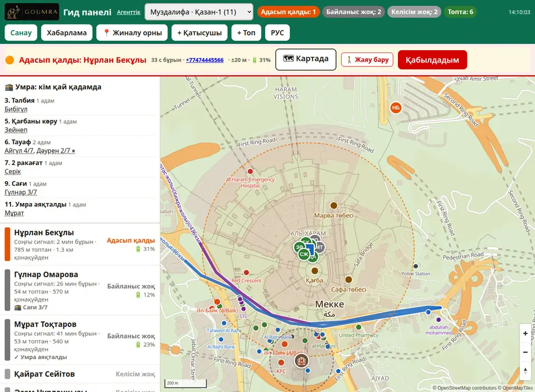Select Мұрат Тоқтаров participant card

pyautogui.click(x=80, y=340)
